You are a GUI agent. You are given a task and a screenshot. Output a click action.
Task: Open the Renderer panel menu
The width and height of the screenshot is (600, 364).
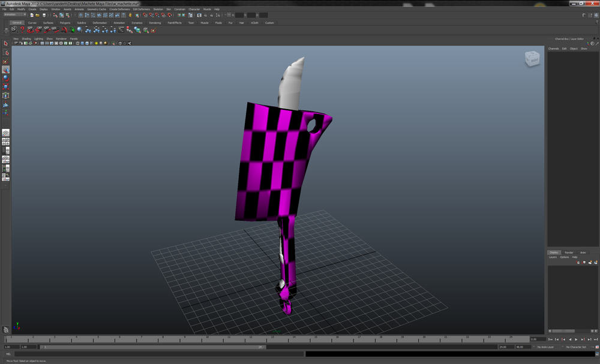click(x=61, y=38)
